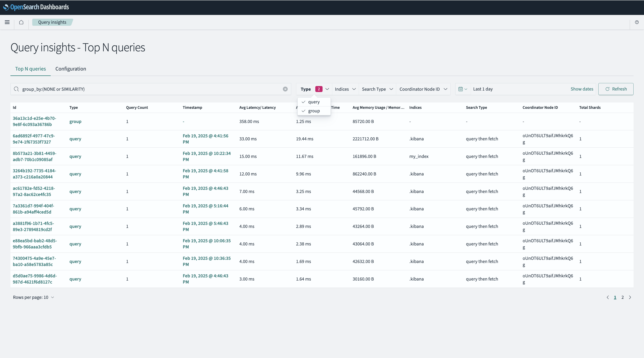Switch to the Configuration tab
Image resolution: width=644 pixels, height=358 pixels.
71,69
